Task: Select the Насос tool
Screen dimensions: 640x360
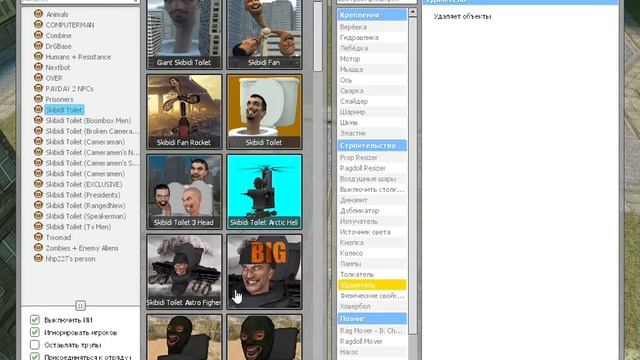Action: coord(372,352)
